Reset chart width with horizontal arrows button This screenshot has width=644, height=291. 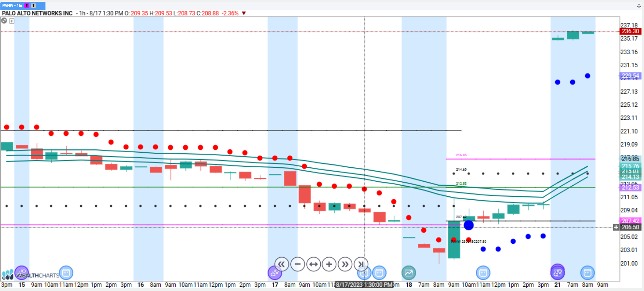point(313,264)
